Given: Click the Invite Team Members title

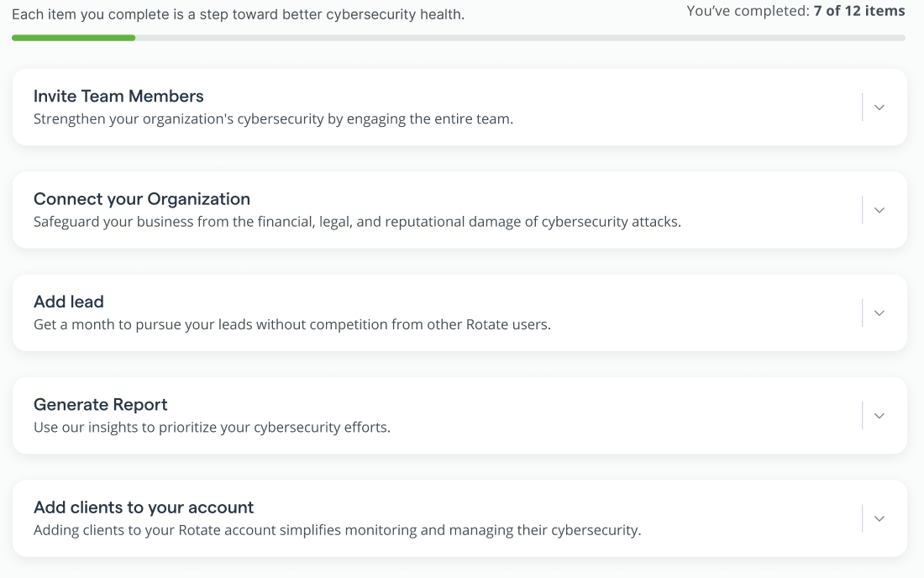Looking at the screenshot, I should tap(118, 96).
